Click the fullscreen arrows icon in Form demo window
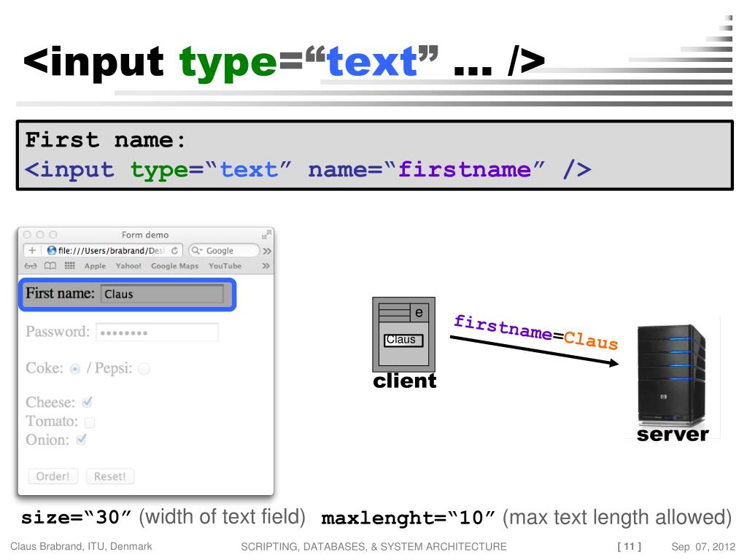The height and width of the screenshot is (560, 747). pyautogui.click(x=266, y=234)
